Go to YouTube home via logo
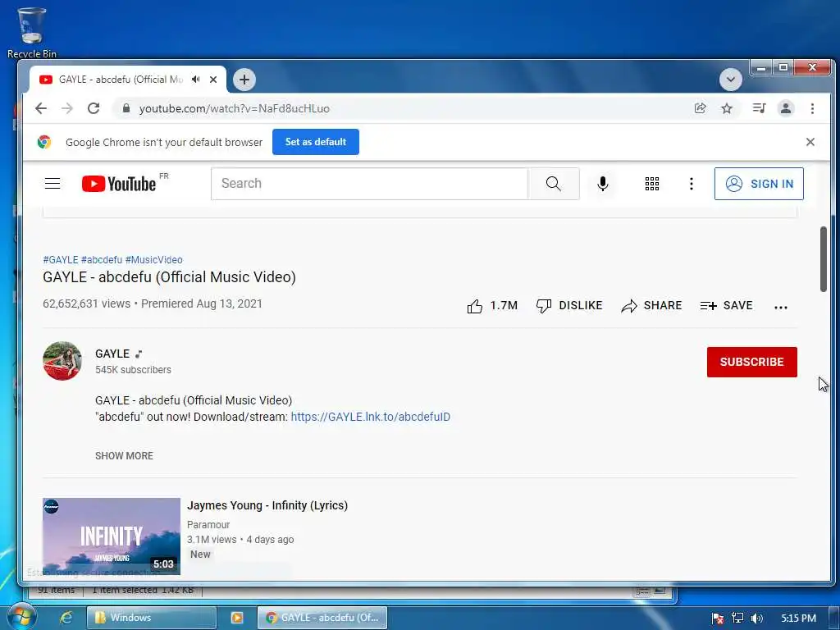 click(119, 184)
